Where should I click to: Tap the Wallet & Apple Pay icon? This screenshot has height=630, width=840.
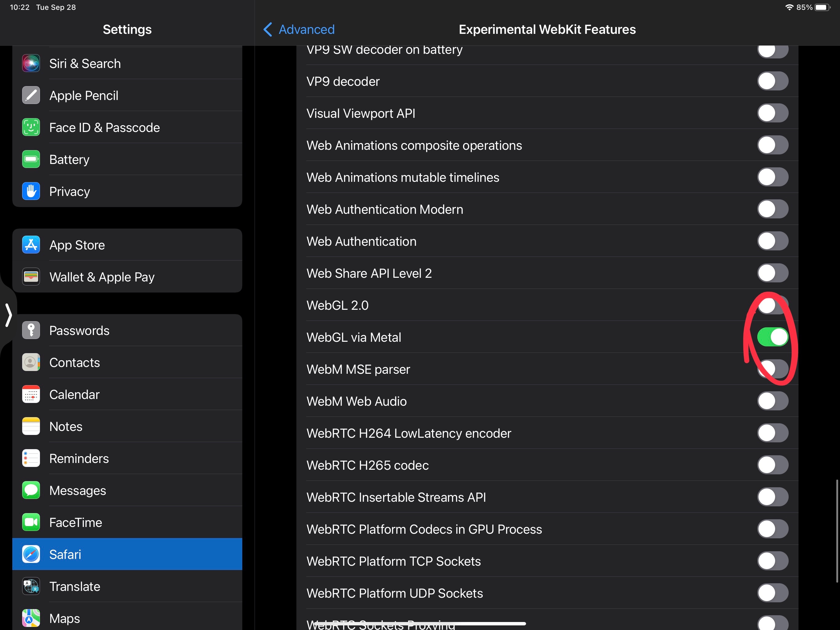(31, 277)
